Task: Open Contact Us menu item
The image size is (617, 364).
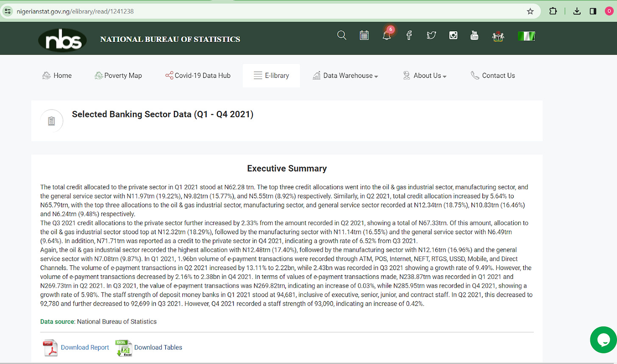Action: pyautogui.click(x=493, y=75)
